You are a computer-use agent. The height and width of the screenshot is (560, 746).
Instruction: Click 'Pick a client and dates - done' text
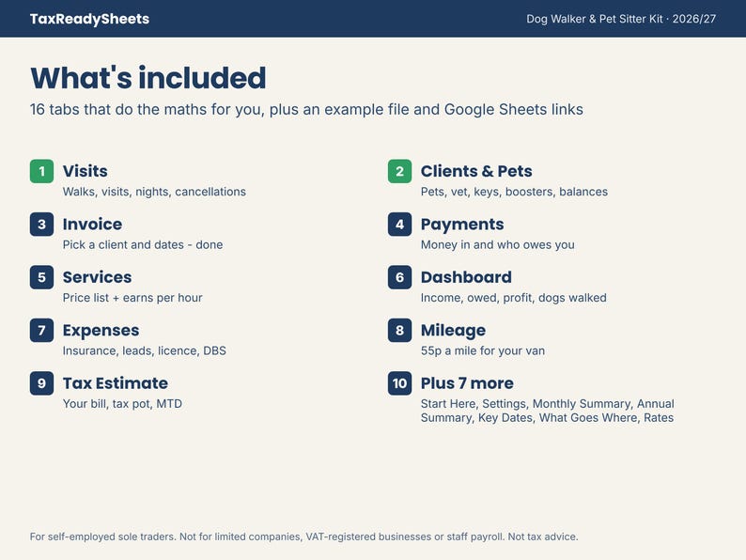(143, 244)
